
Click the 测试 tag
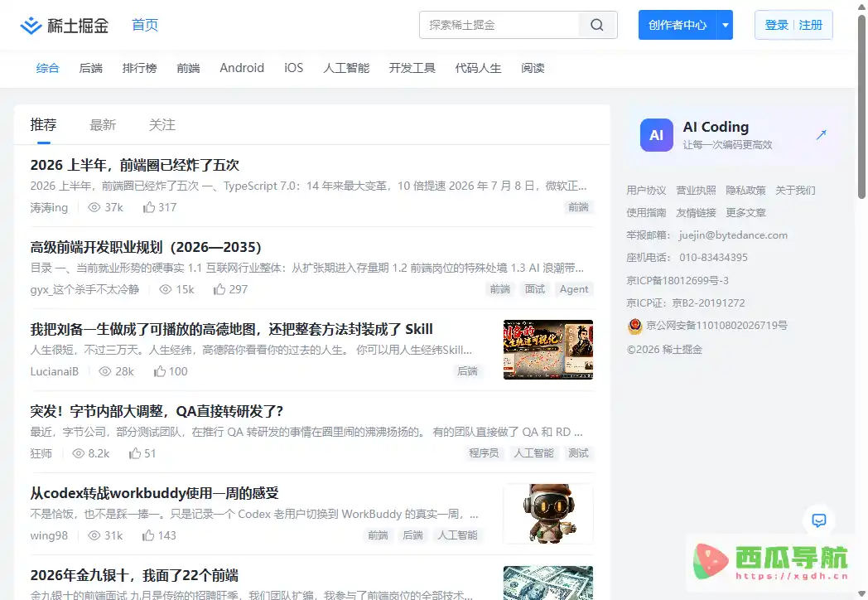click(x=578, y=453)
